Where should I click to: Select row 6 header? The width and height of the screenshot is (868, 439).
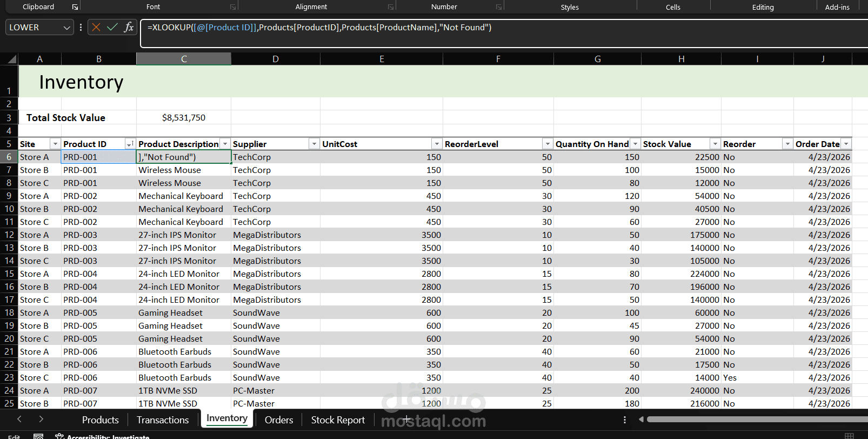[9, 157]
